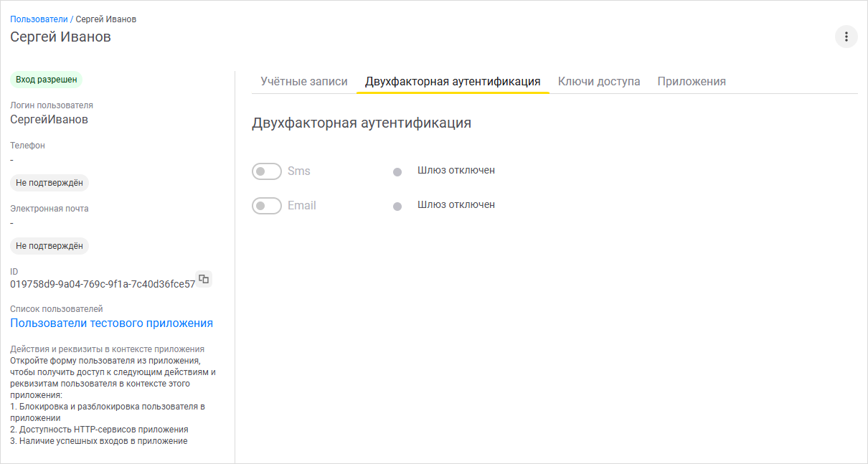Copy the user ID using the copy icon
The image size is (868, 464).
click(x=203, y=279)
